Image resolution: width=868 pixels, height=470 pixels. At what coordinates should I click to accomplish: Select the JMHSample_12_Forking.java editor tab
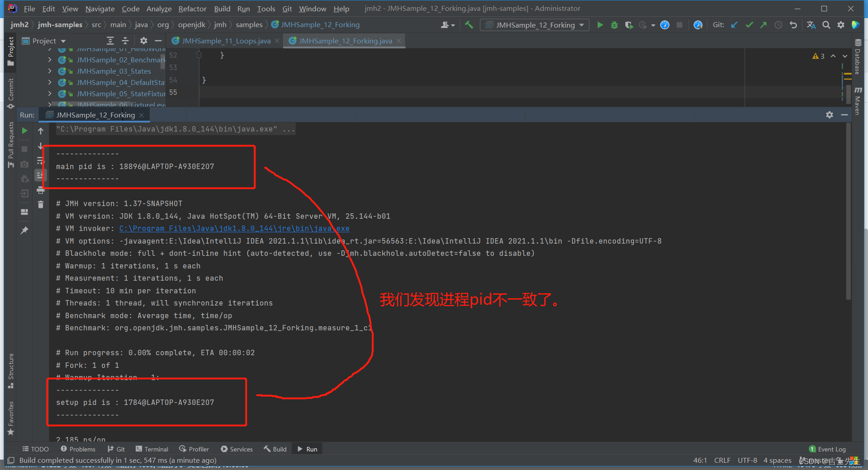coord(345,41)
